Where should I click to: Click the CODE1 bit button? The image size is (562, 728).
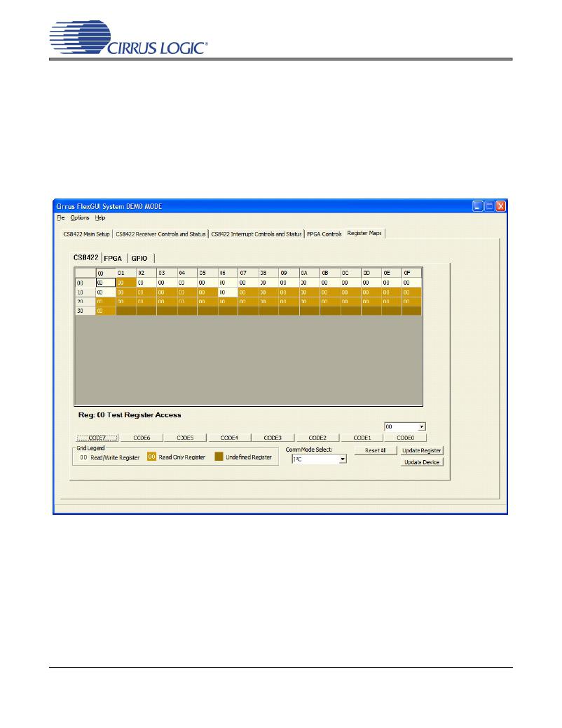click(x=362, y=438)
